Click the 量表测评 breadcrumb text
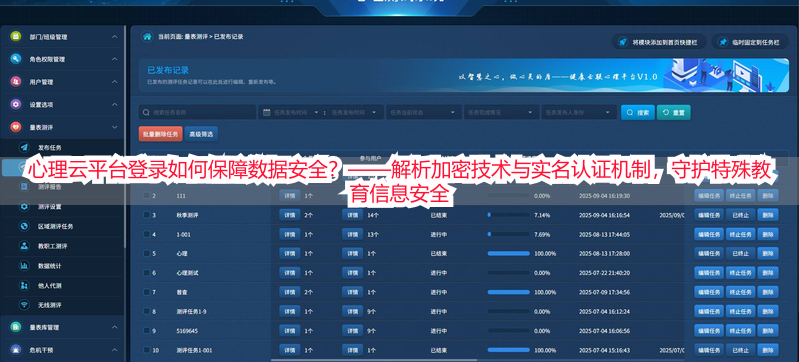 [195, 37]
